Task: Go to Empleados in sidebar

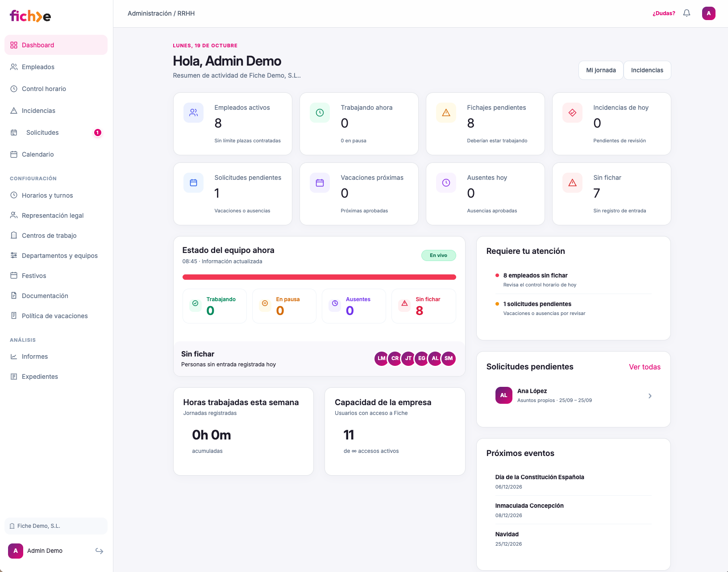Action: point(56,67)
